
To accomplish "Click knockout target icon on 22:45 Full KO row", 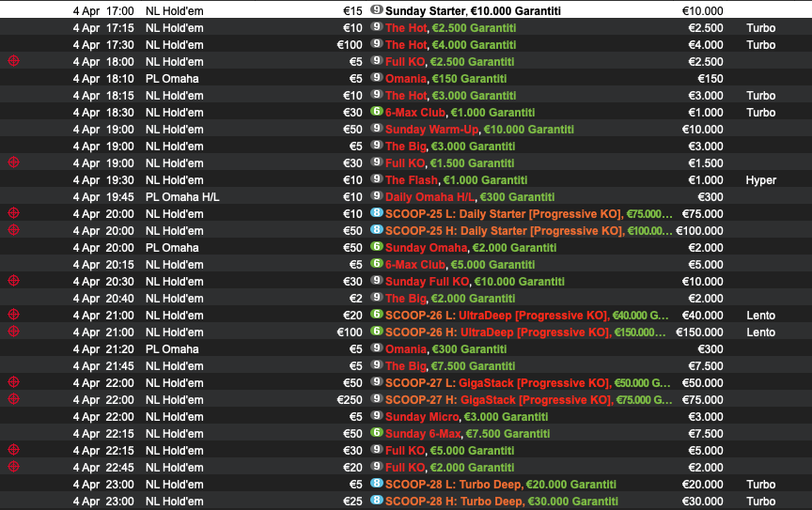I will click(x=14, y=467).
